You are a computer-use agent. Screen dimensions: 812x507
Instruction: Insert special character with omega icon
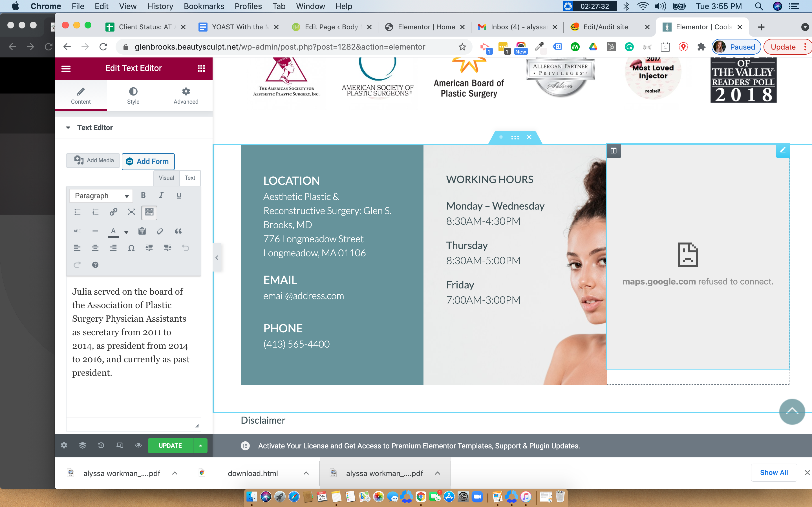click(x=131, y=248)
